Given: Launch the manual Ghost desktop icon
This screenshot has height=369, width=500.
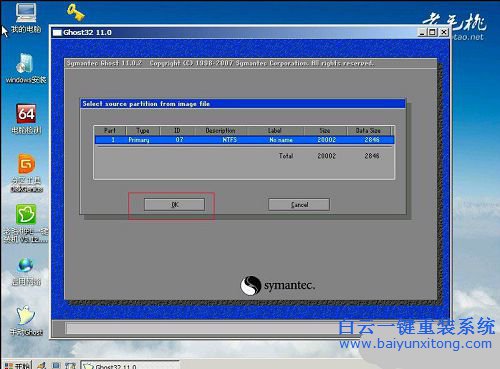Looking at the screenshot, I should point(26,321).
